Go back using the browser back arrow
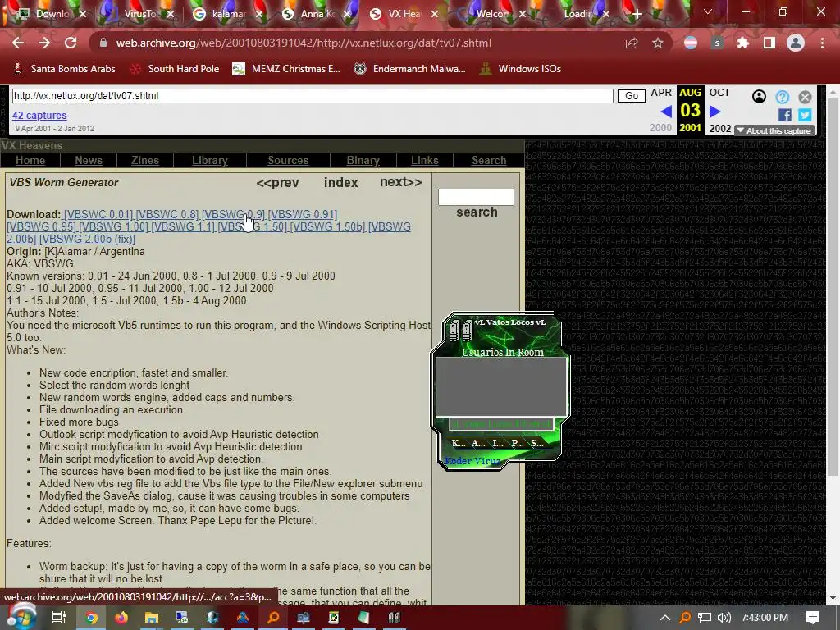 click(x=18, y=43)
